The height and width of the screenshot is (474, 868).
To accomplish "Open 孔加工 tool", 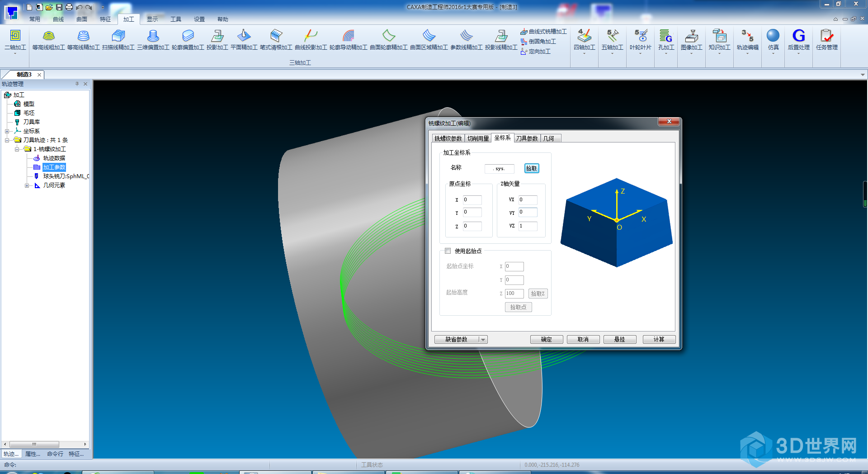I will click(666, 42).
